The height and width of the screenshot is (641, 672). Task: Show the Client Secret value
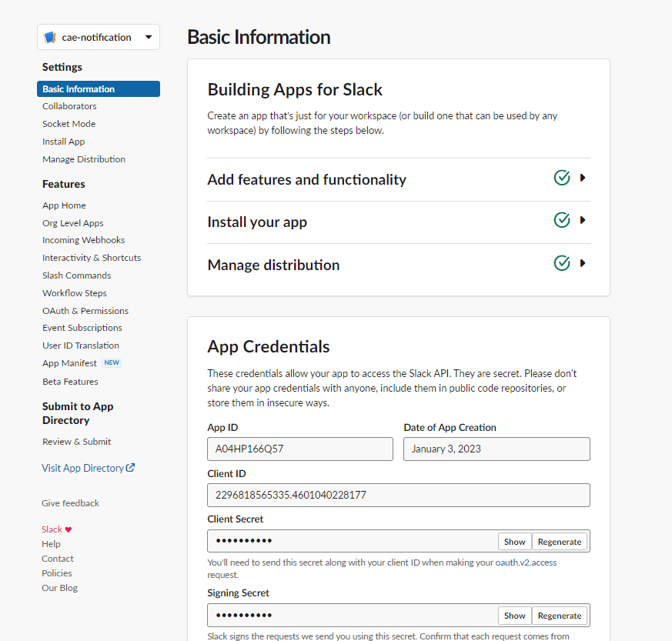click(514, 542)
